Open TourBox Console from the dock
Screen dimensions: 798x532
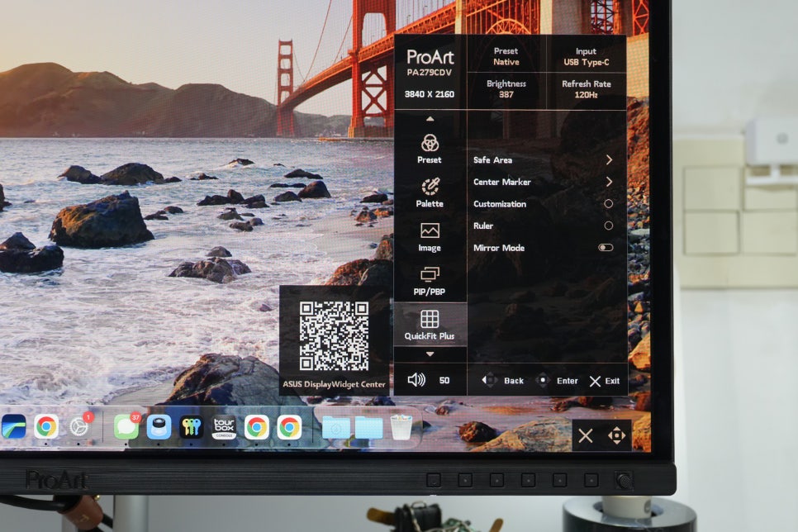point(224,426)
